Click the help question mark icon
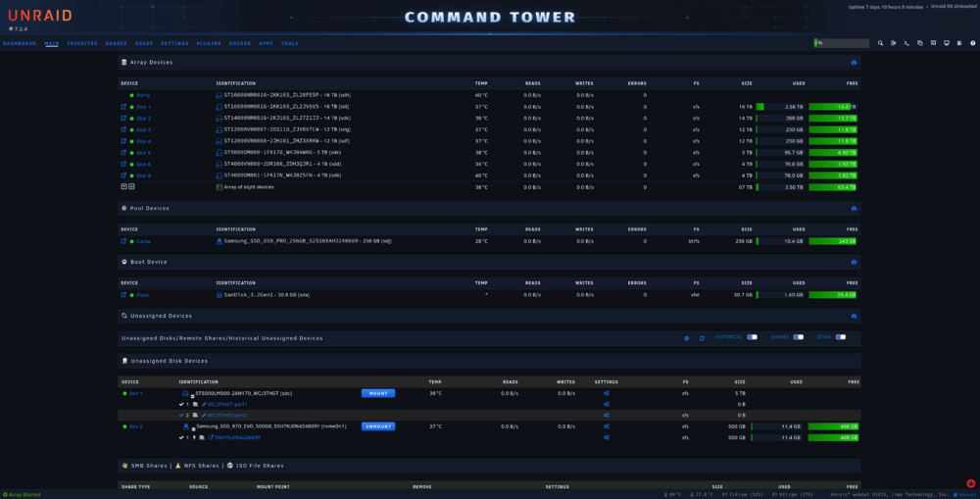 tap(972, 43)
